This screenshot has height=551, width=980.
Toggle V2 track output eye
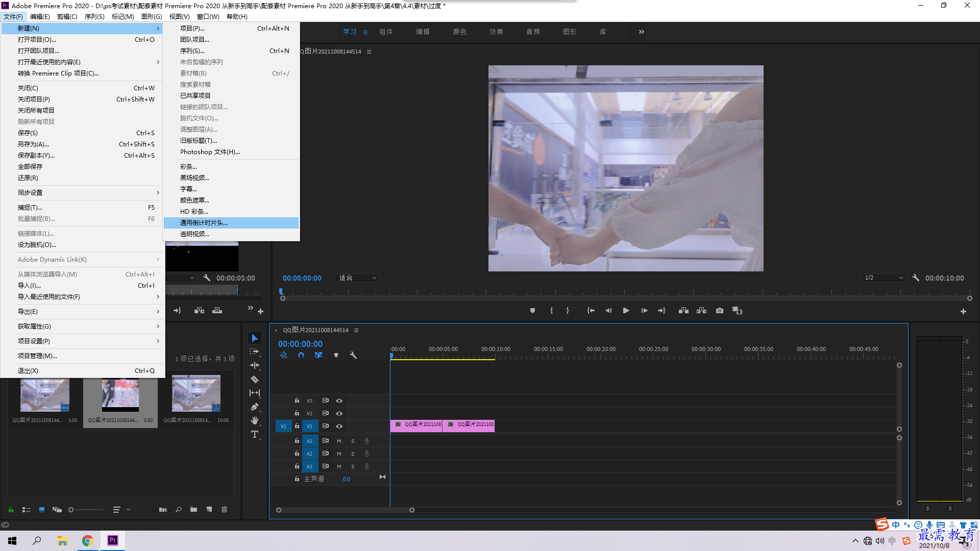(x=339, y=414)
